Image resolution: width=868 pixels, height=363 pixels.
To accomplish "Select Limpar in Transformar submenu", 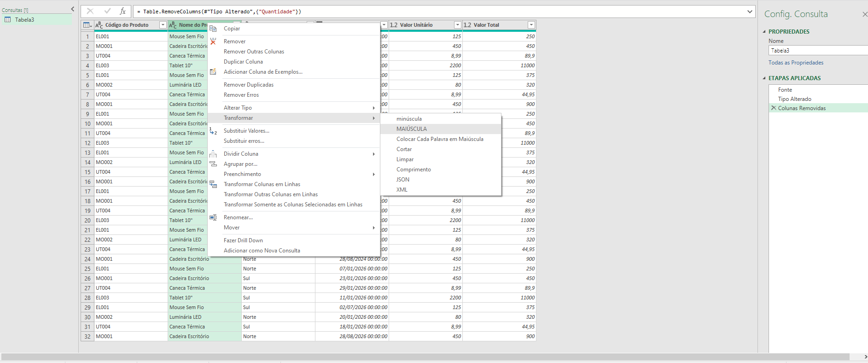I will [x=441, y=159].
